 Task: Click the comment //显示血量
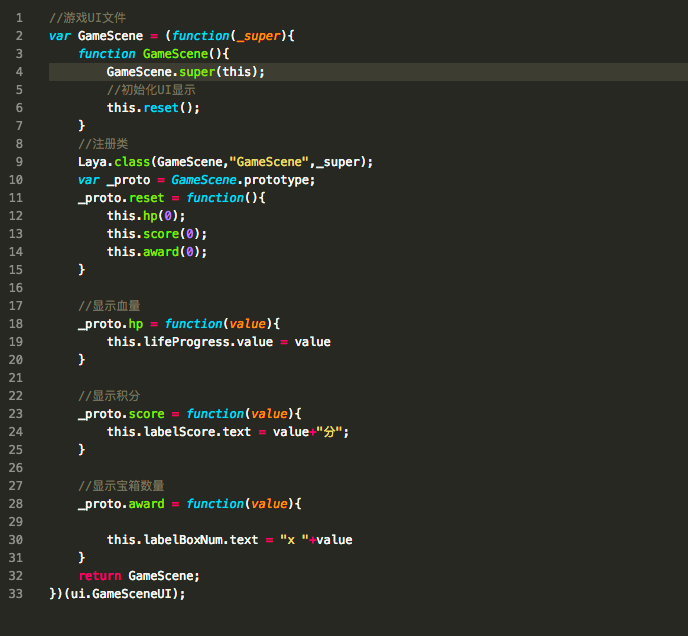point(109,306)
